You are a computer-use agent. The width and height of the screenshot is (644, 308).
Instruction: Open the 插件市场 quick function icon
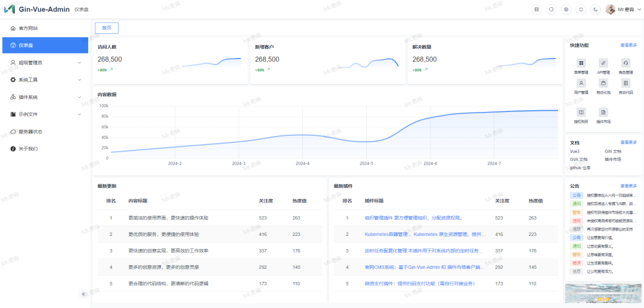coord(603,113)
